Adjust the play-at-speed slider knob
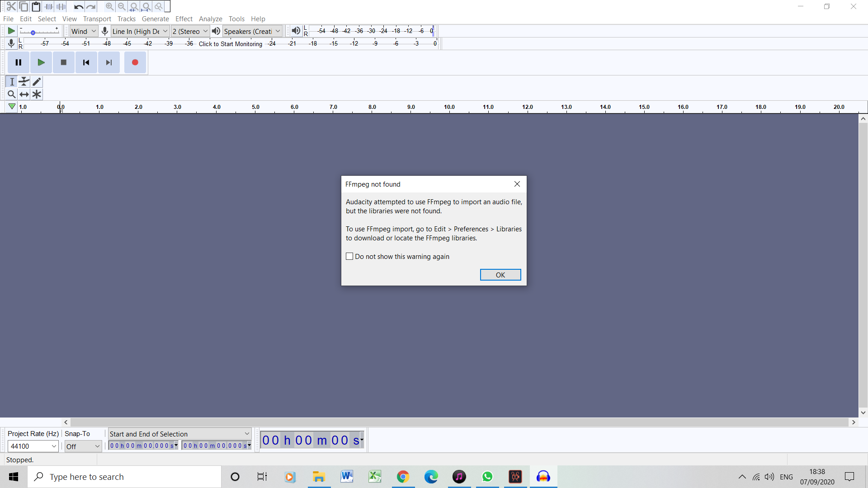 pyautogui.click(x=33, y=33)
